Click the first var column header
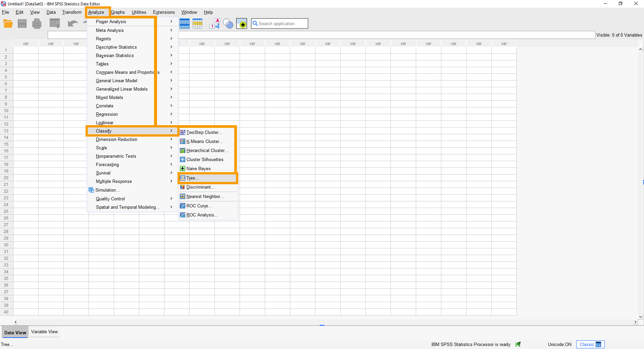644x349 pixels. tap(26, 44)
